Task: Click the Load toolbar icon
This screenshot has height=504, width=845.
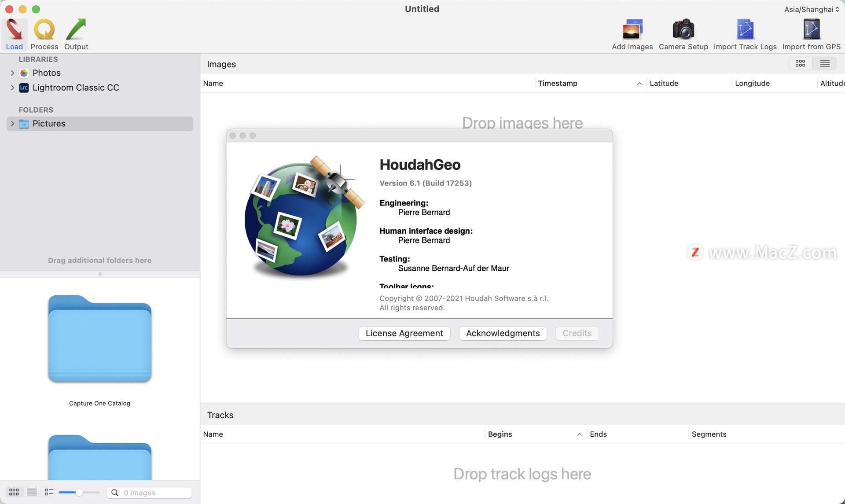Action: coord(15,30)
